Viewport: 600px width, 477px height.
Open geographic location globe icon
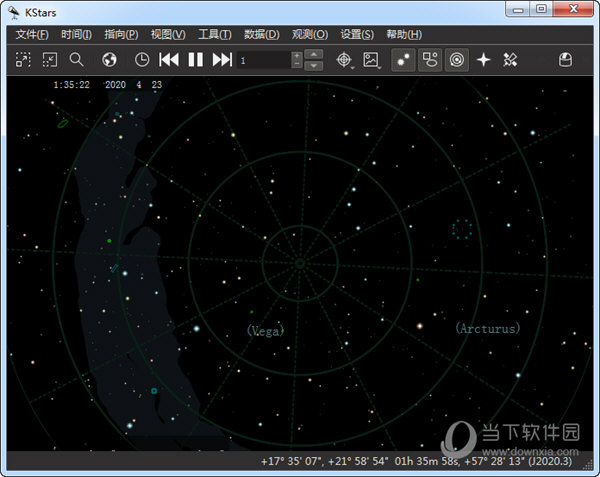pyautogui.click(x=109, y=60)
